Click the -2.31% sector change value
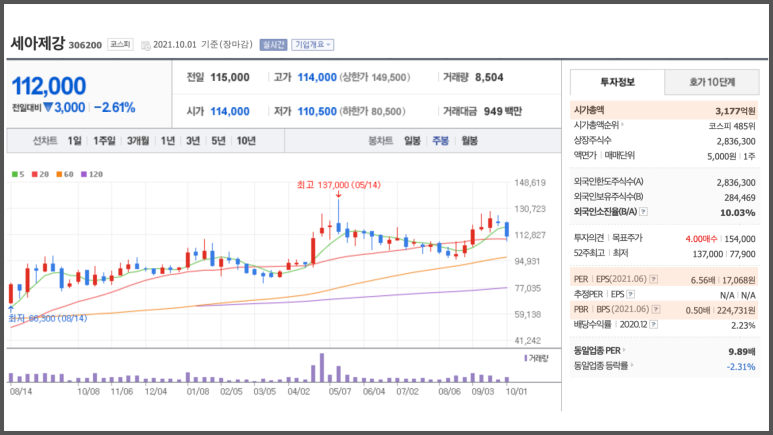The image size is (773, 435). click(x=741, y=366)
